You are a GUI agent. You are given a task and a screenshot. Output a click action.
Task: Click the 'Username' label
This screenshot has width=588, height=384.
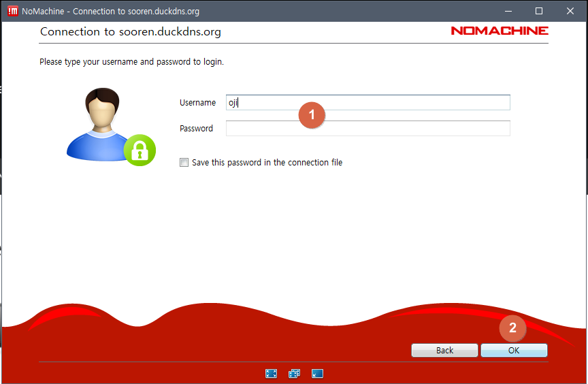197,102
